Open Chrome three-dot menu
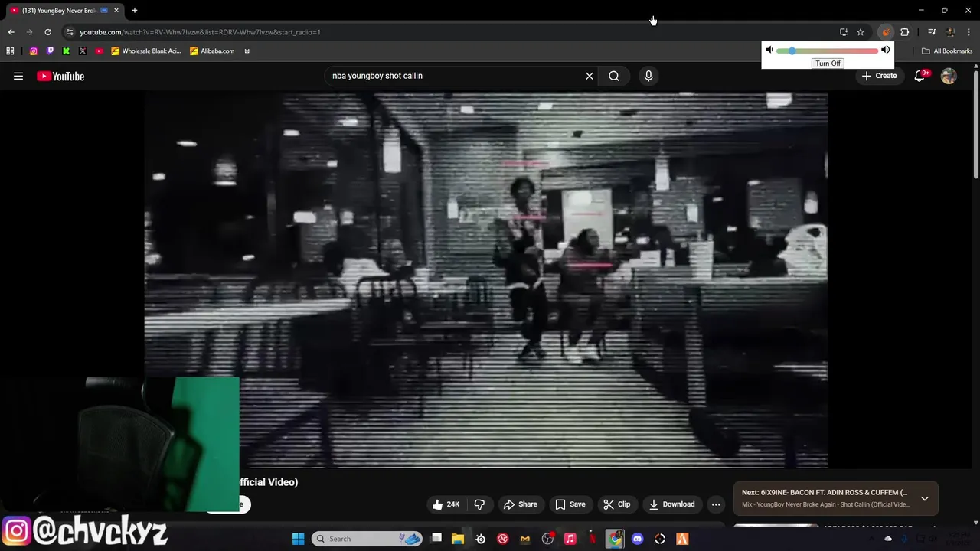The width and height of the screenshot is (980, 551). point(969,32)
